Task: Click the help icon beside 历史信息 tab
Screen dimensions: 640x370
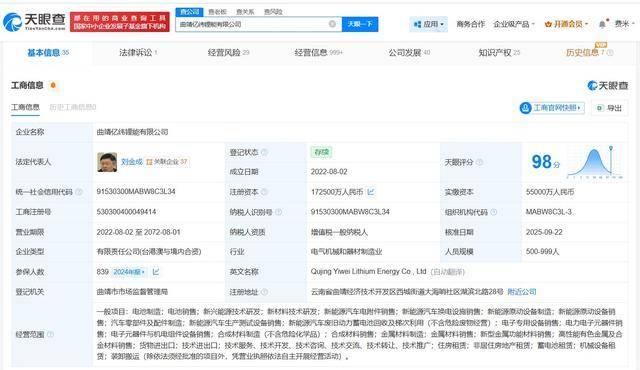Action: (610, 53)
